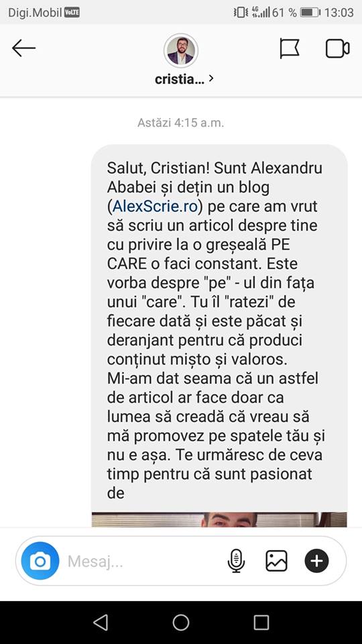The height and width of the screenshot is (644, 362).
Task: Tap the Astăzi 4:15 a.m. timestamp
Action: 181,123
